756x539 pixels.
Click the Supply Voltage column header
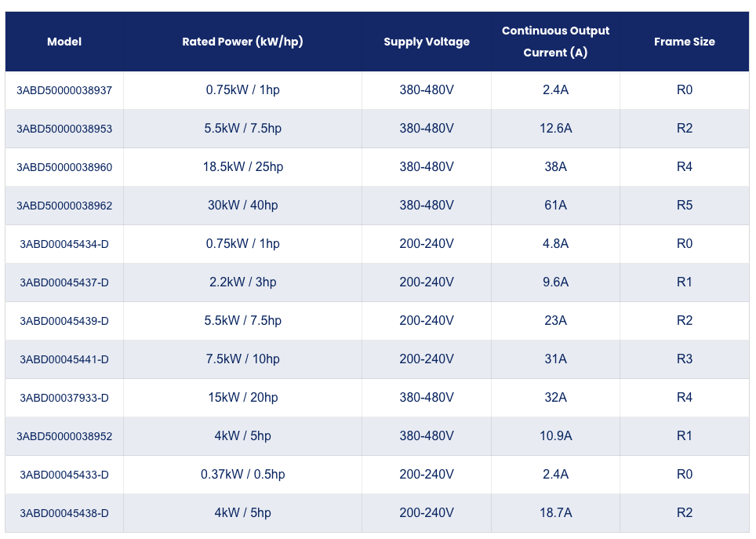coord(427,42)
